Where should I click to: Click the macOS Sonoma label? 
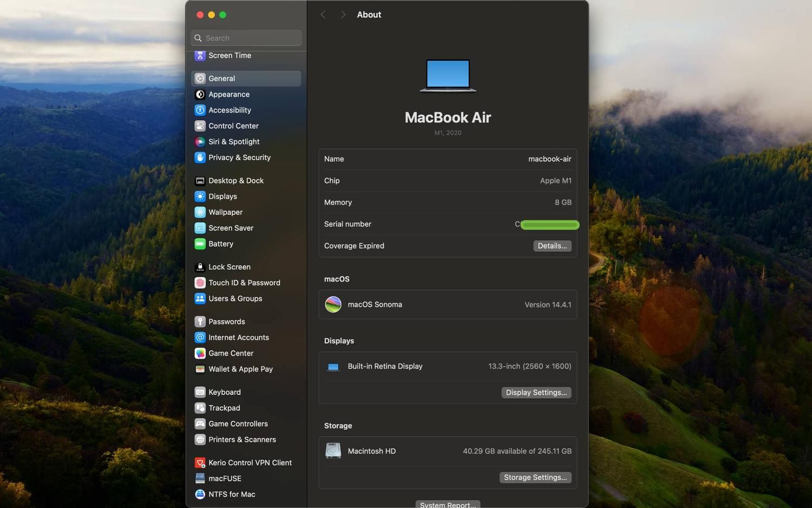click(375, 305)
